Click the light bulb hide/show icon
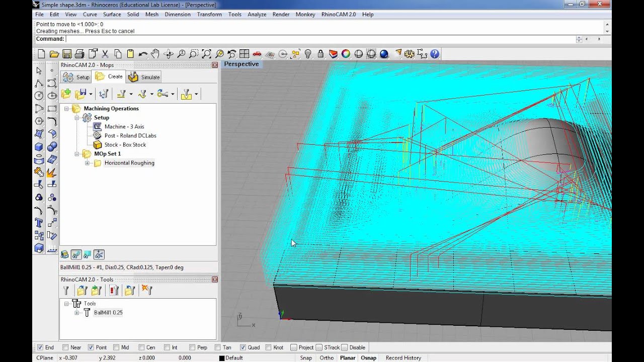Viewport: 644px width, 362px height. pyautogui.click(x=308, y=54)
